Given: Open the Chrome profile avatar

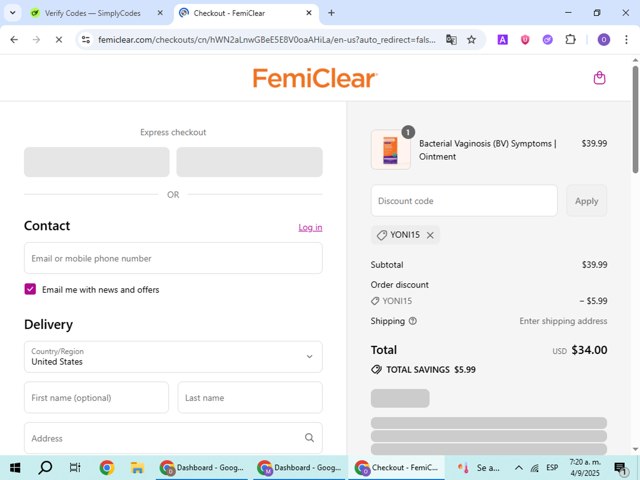Looking at the screenshot, I should (604, 40).
